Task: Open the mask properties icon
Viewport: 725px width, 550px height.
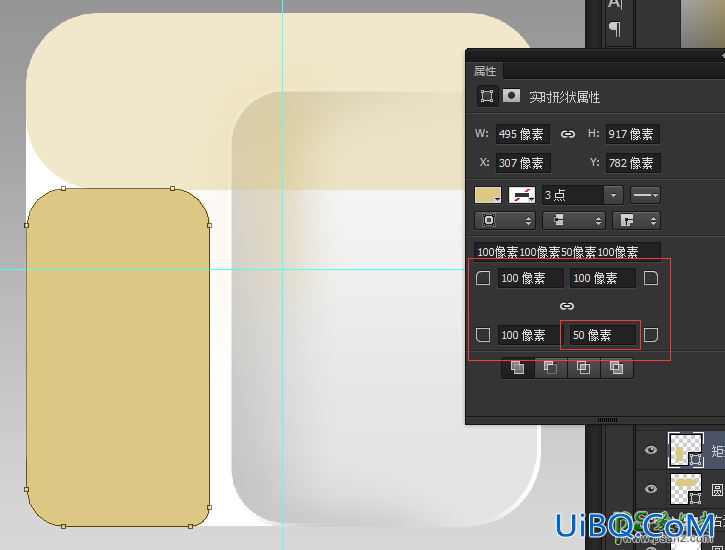Action: coord(511,96)
